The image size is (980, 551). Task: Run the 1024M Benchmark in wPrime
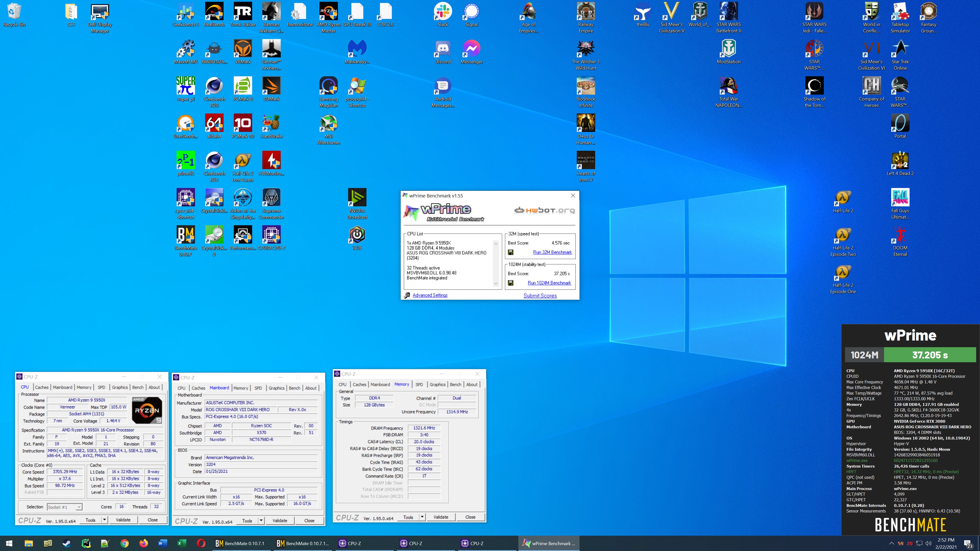coord(549,283)
